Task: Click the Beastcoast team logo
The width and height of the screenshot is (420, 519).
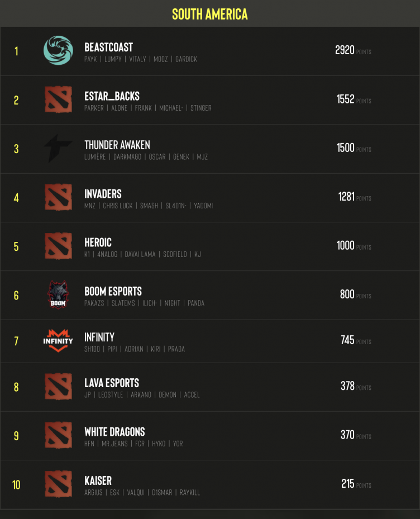Action: pos(58,51)
